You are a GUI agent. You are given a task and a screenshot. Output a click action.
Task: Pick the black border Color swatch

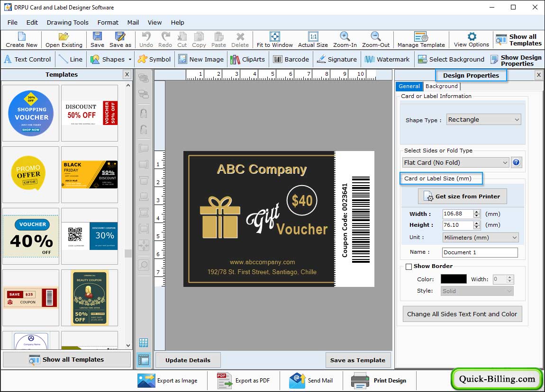point(454,279)
